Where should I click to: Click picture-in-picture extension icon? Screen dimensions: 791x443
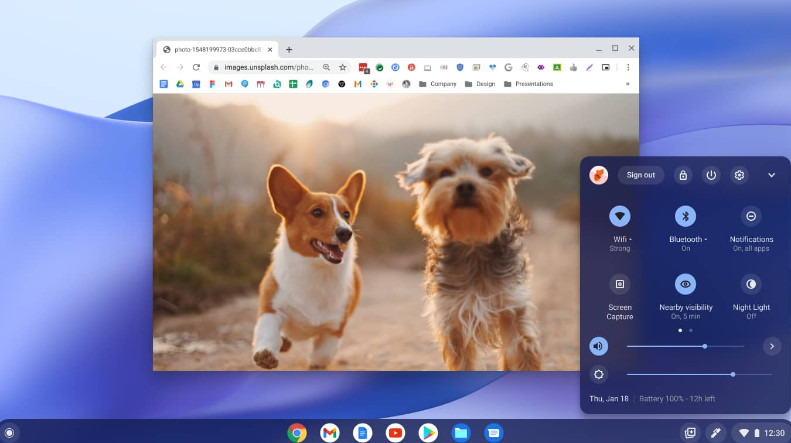[x=605, y=67]
